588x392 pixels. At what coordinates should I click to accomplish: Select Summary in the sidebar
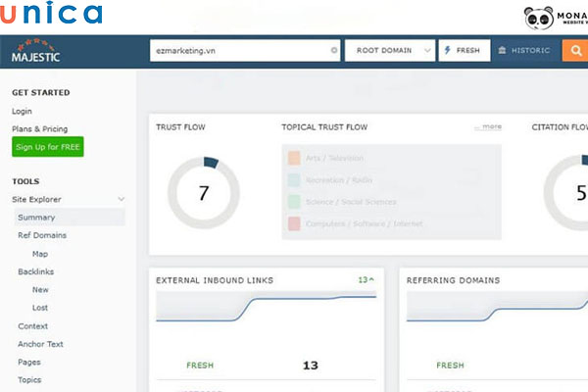pos(36,218)
